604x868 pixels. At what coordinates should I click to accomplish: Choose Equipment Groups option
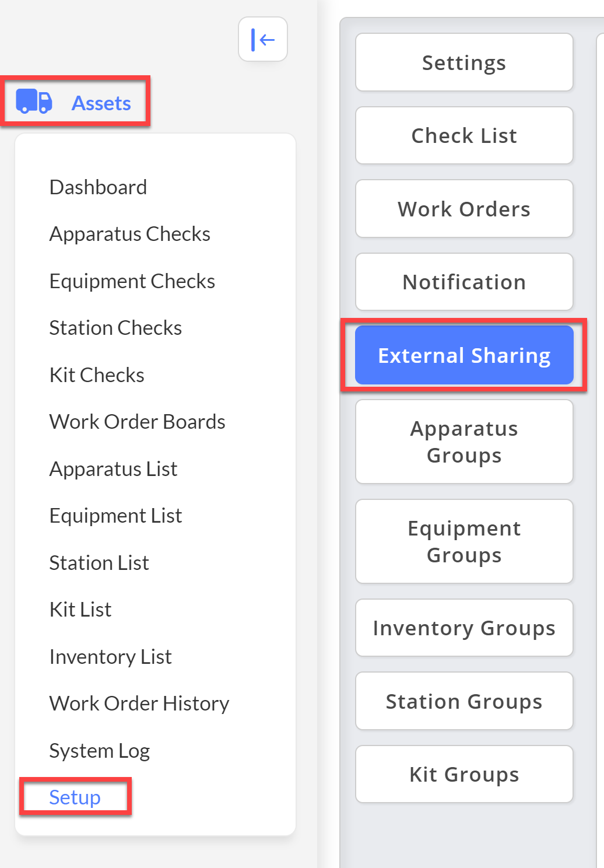[x=464, y=541]
